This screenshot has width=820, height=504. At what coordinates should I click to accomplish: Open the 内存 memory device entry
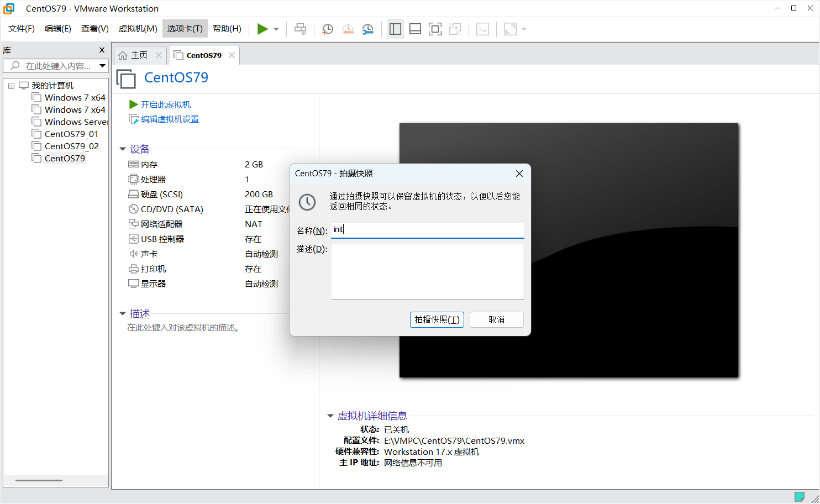click(143, 165)
